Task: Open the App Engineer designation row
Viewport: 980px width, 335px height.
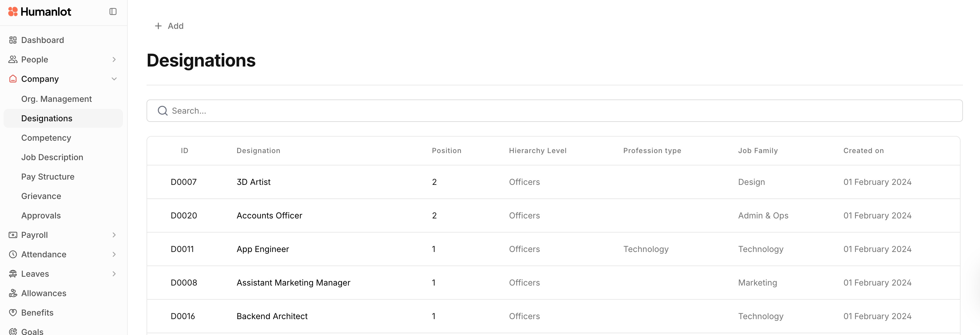Action: coord(263,249)
